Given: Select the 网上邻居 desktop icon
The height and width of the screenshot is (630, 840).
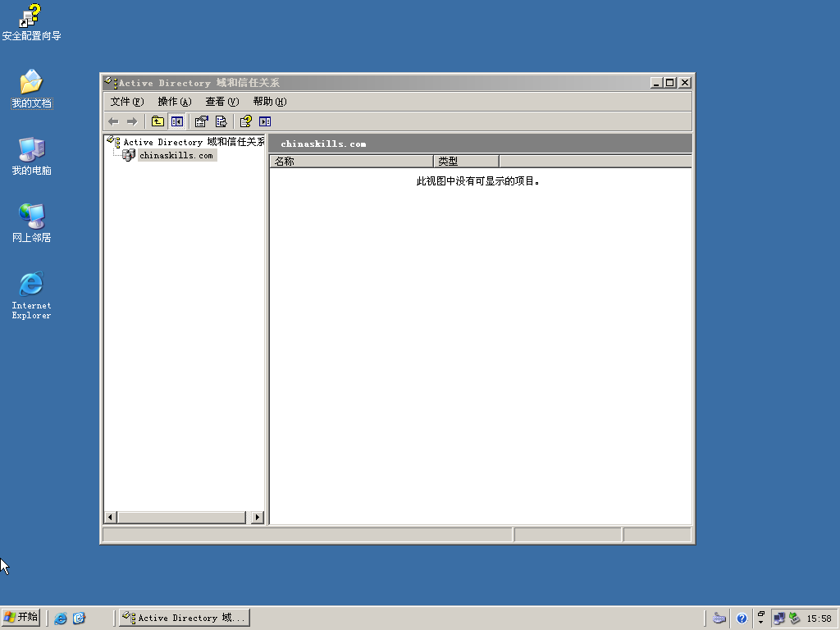Looking at the screenshot, I should pyautogui.click(x=31, y=223).
